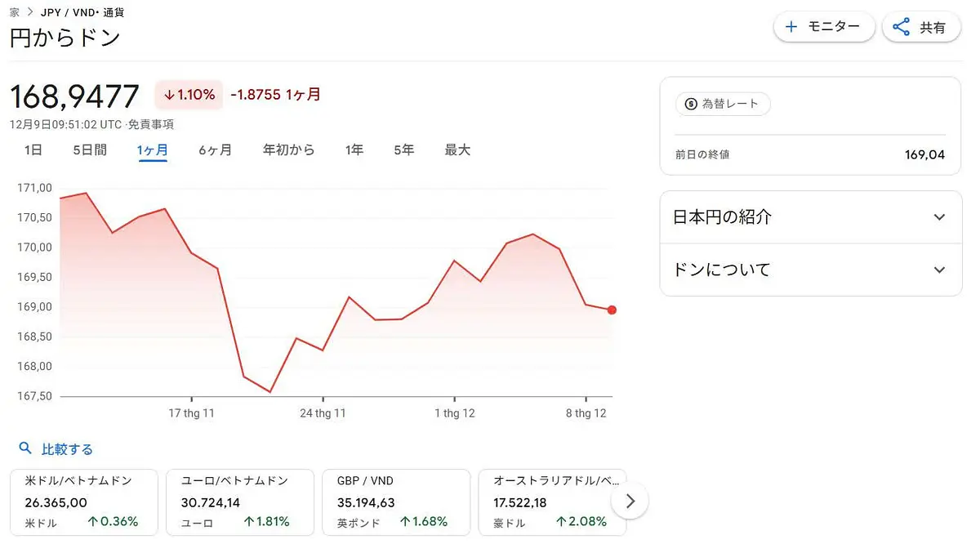Open the ユーロ/ベトナムドン comparison card

tap(240, 501)
